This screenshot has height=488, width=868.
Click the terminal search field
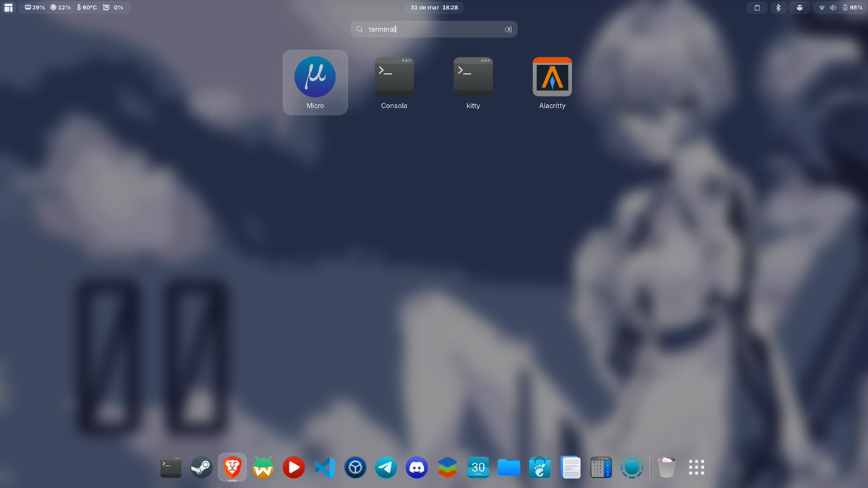(434, 29)
